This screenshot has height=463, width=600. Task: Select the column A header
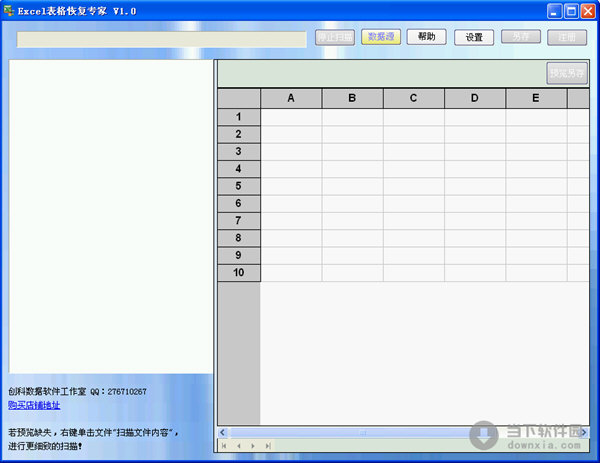click(291, 98)
